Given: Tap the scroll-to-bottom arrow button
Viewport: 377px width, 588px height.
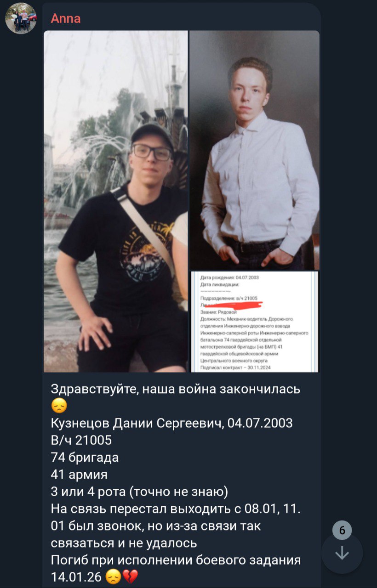Looking at the screenshot, I should [x=342, y=554].
